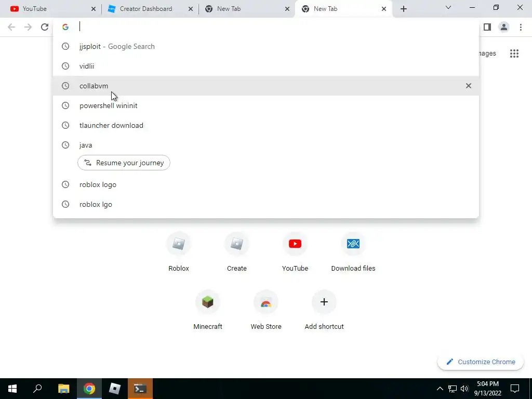Screen dimensions: 532x399
Task: Click Add shortcut plus tile
Action: 324,310
